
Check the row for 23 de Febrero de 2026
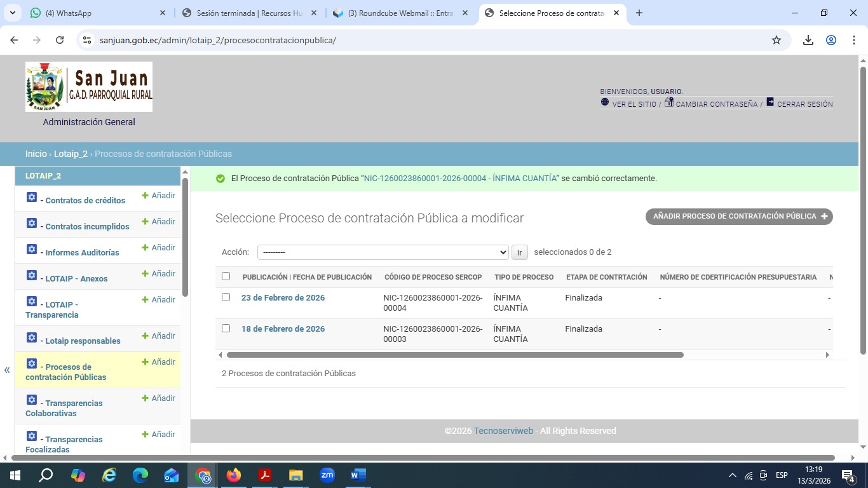coord(226,297)
